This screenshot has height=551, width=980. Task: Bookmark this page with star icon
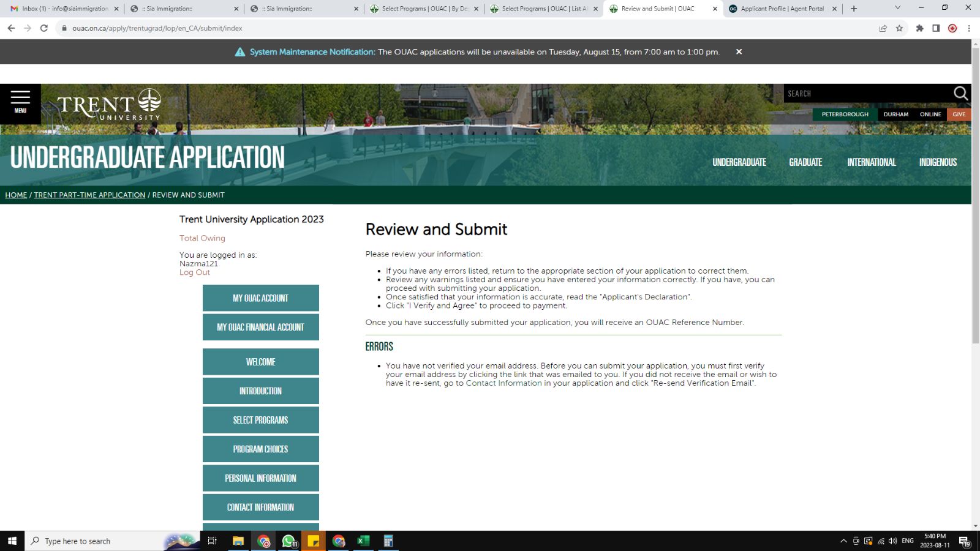[899, 28]
